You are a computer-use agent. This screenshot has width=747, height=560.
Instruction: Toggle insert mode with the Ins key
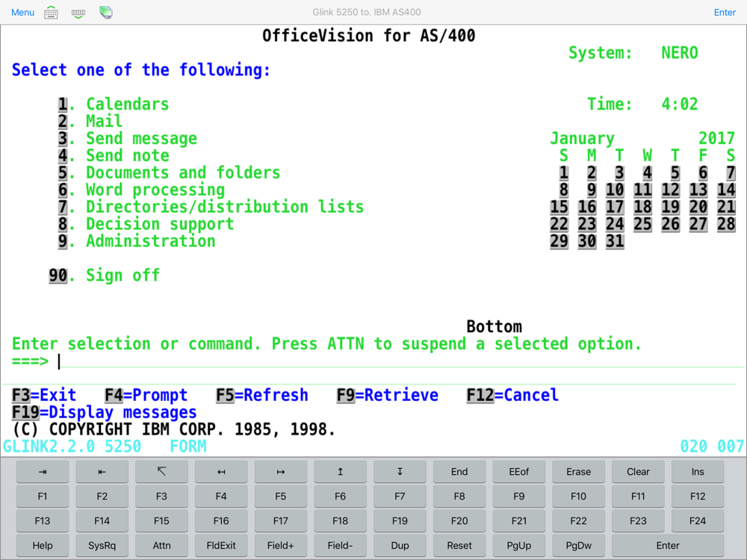click(x=698, y=471)
